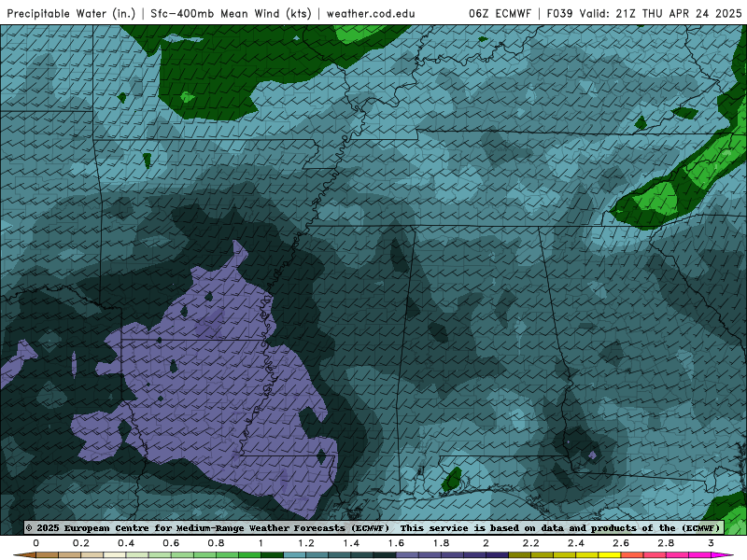The height and width of the screenshot is (560, 747).
Task: Click the '2.2' color scale label
Action: 530,543
